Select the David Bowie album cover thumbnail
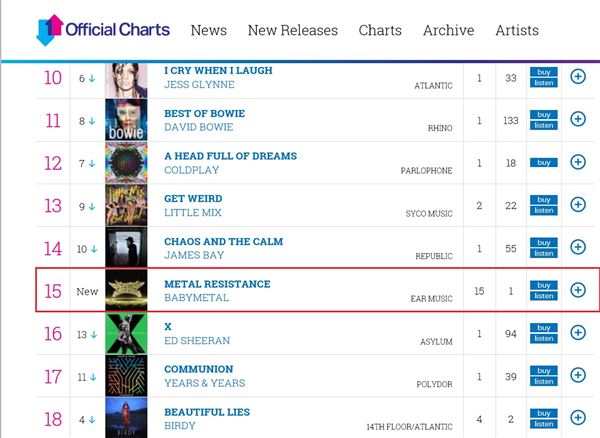The width and height of the screenshot is (600, 438). click(126, 120)
